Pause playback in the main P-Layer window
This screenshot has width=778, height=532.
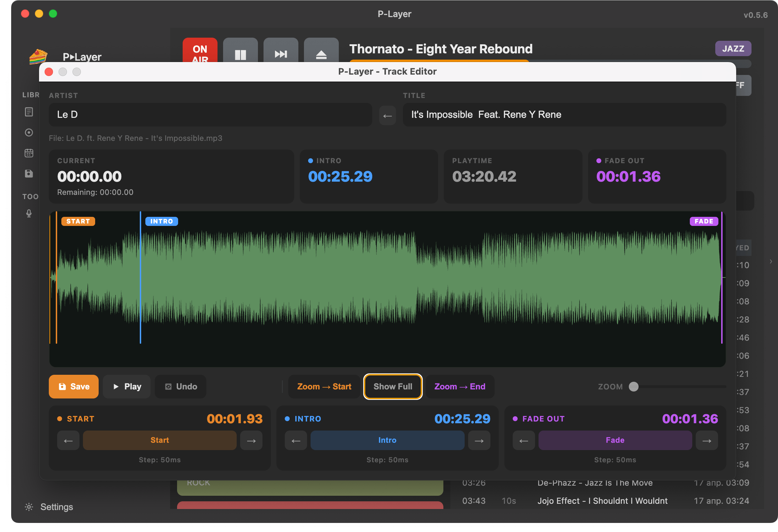point(240,51)
